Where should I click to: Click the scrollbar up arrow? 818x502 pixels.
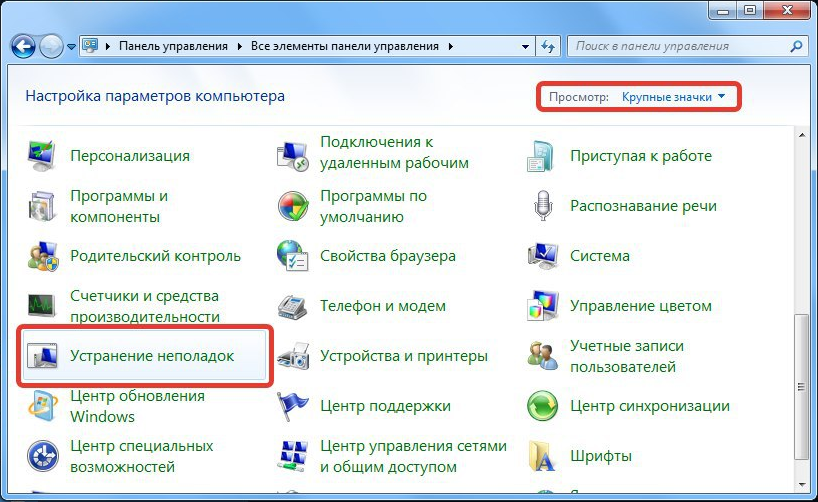pos(802,135)
